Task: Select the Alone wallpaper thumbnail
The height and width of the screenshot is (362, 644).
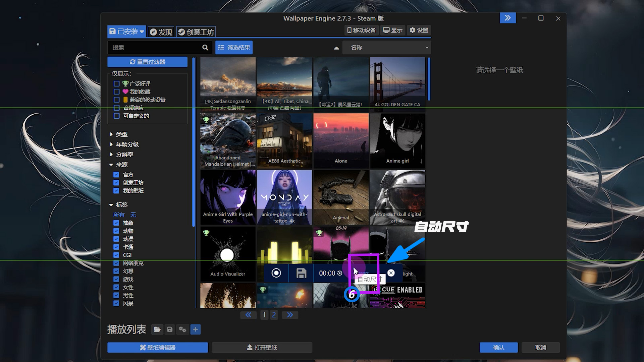Action: [341, 141]
